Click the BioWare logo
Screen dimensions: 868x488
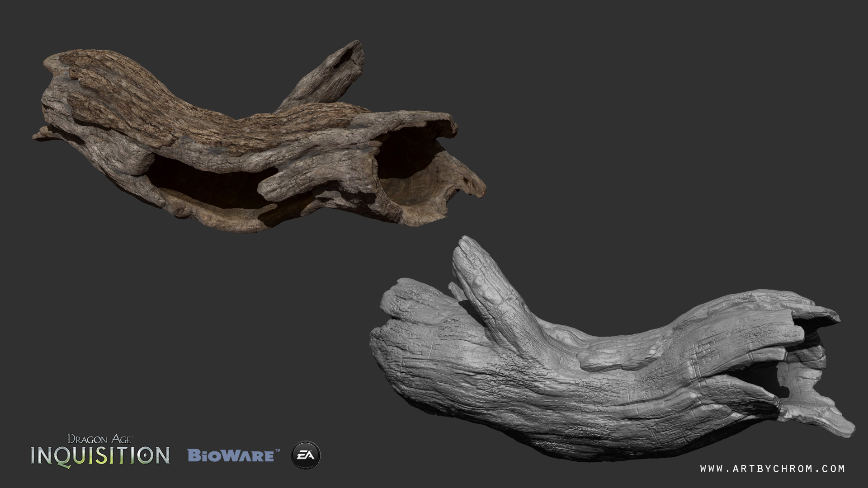coord(234,455)
